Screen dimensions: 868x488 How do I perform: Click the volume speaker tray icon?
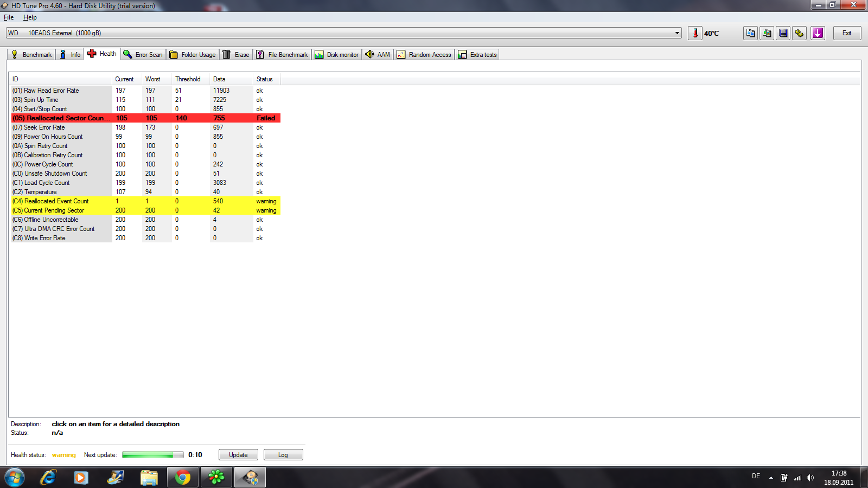click(810, 478)
